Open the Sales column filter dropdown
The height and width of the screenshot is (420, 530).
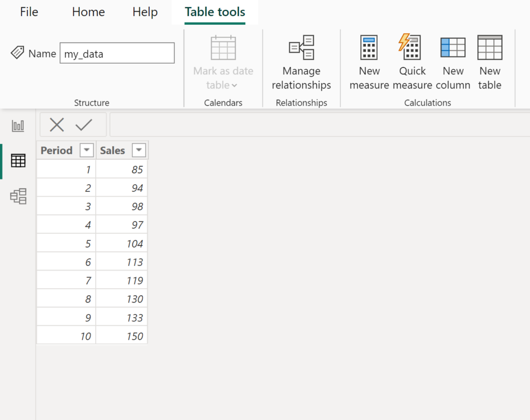coord(138,150)
